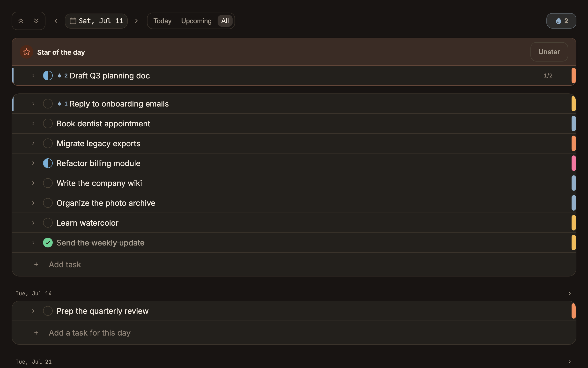Check off Write the company wiki
The height and width of the screenshot is (368, 588).
coord(48,183)
